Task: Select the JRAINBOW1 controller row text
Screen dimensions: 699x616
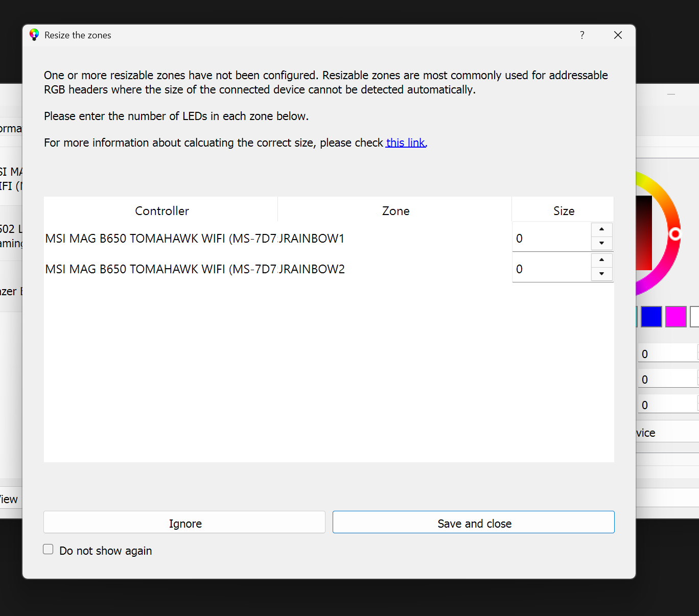Action: click(x=161, y=239)
